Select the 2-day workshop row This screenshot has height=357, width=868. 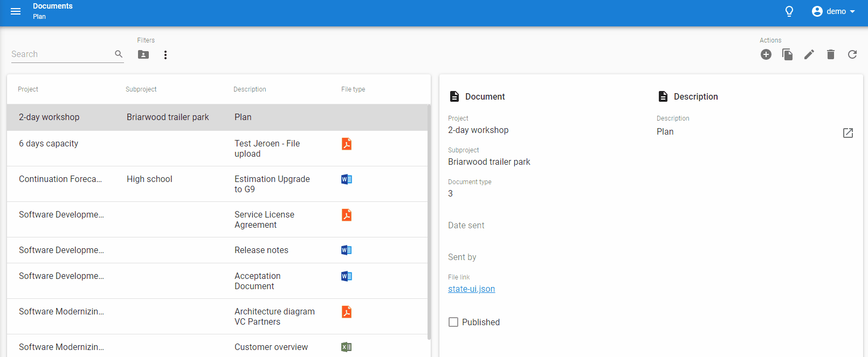tap(217, 117)
